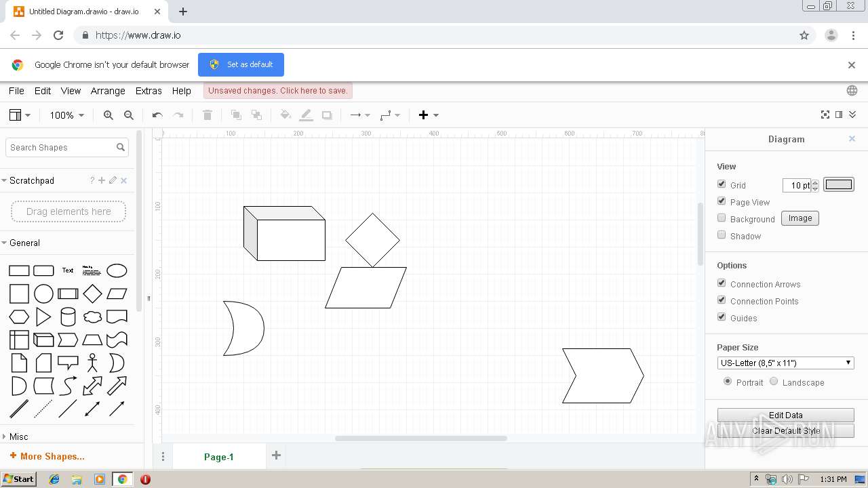Pick the cloud shape
868x488 pixels.
coord(92,317)
